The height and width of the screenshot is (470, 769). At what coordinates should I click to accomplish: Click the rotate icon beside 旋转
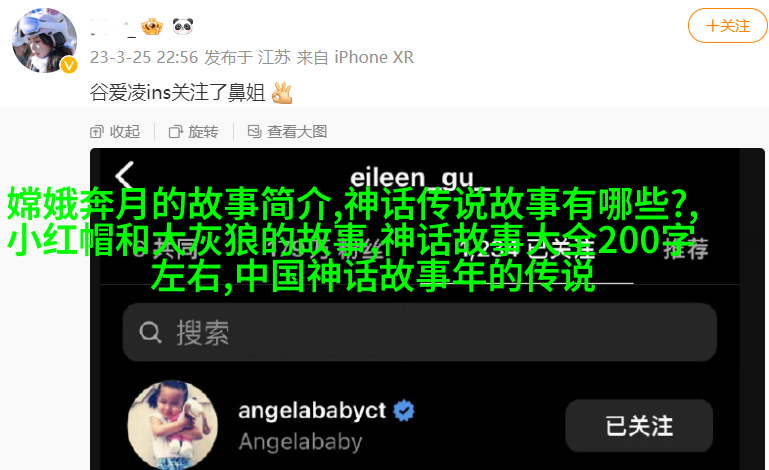175,131
